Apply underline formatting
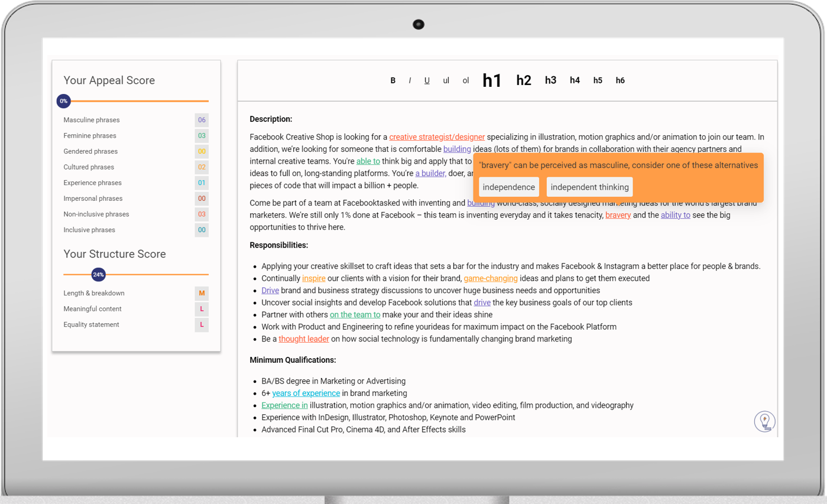827x504 pixels. [427, 80]
